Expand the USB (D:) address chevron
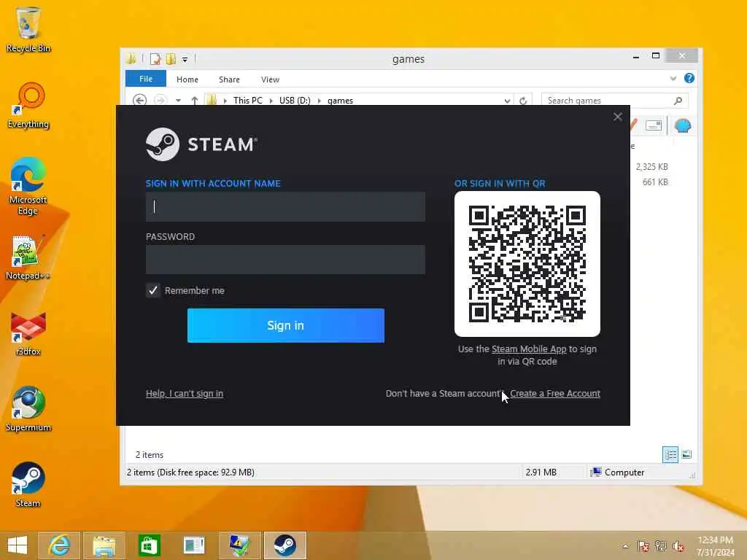747x560 pixels. point(320,101)
